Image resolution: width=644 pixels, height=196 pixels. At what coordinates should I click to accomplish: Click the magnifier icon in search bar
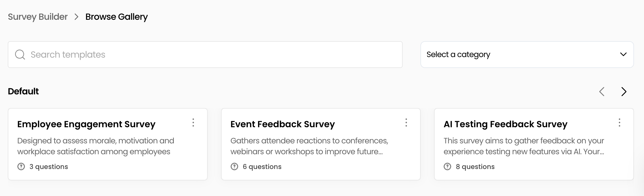pos(20,55)
